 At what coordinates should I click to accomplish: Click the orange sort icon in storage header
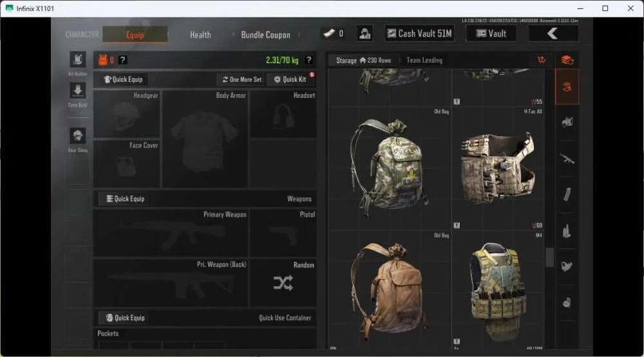coord(542,60)
